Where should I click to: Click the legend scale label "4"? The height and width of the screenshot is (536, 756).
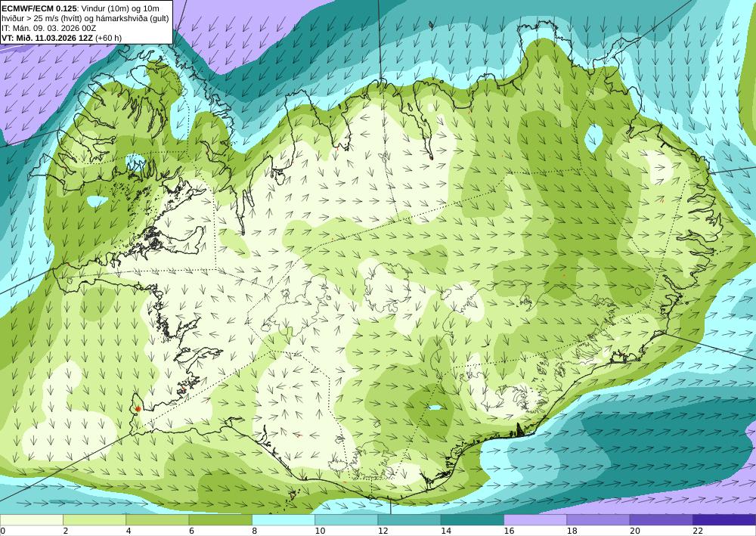(x=129, y=531)
